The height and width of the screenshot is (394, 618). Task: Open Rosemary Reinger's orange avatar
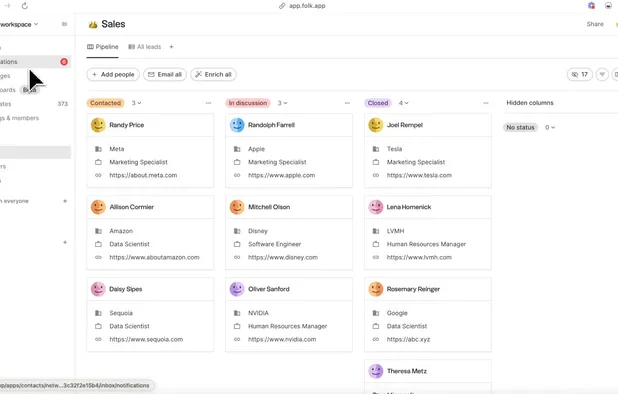[x=376, y=289]
